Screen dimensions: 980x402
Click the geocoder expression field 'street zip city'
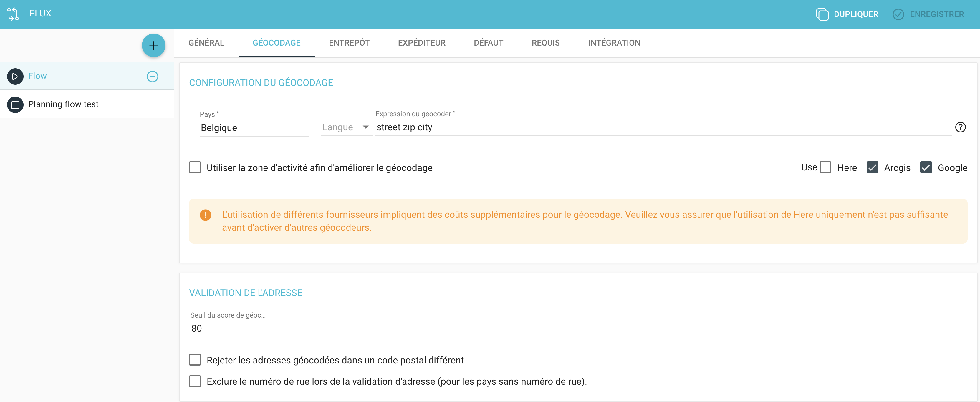click(663, 127)
